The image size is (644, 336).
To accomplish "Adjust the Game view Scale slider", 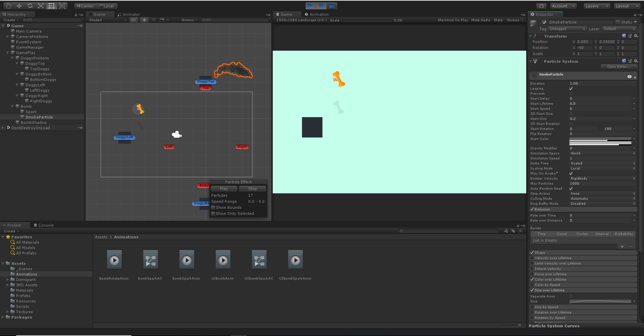I will 367,20.
